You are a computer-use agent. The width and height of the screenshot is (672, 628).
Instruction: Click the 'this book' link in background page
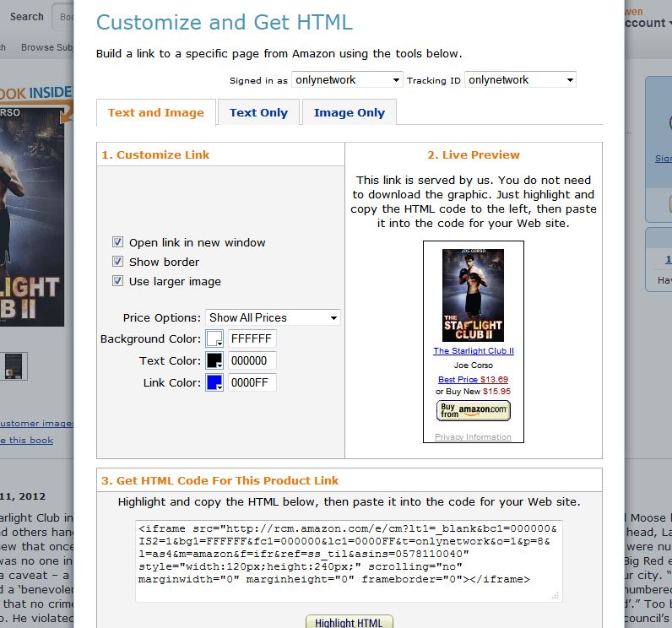(x=26, y=440)
